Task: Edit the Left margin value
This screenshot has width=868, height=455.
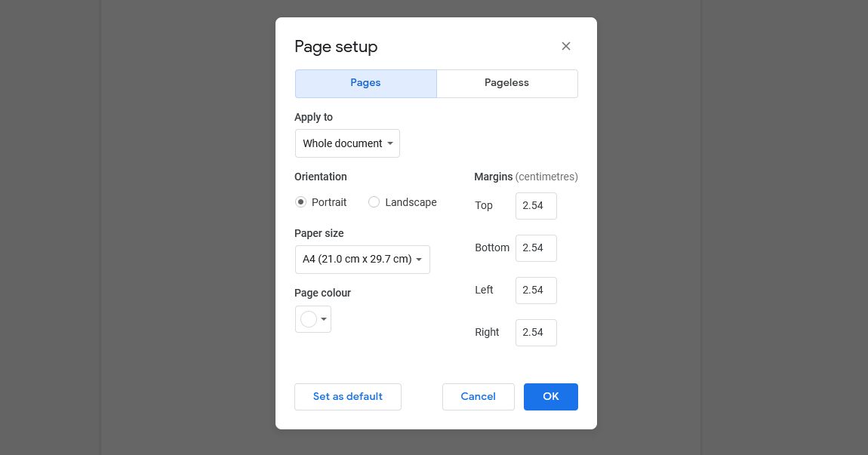Action: click(536, 290)
